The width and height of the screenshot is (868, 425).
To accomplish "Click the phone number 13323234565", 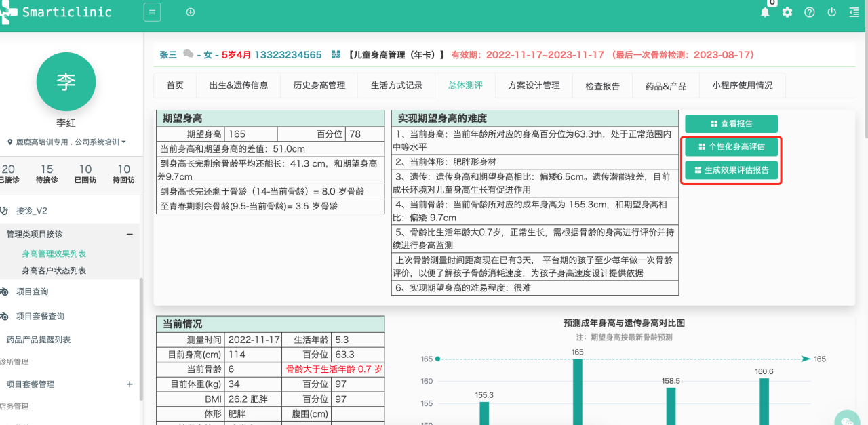I will [288, 55].
